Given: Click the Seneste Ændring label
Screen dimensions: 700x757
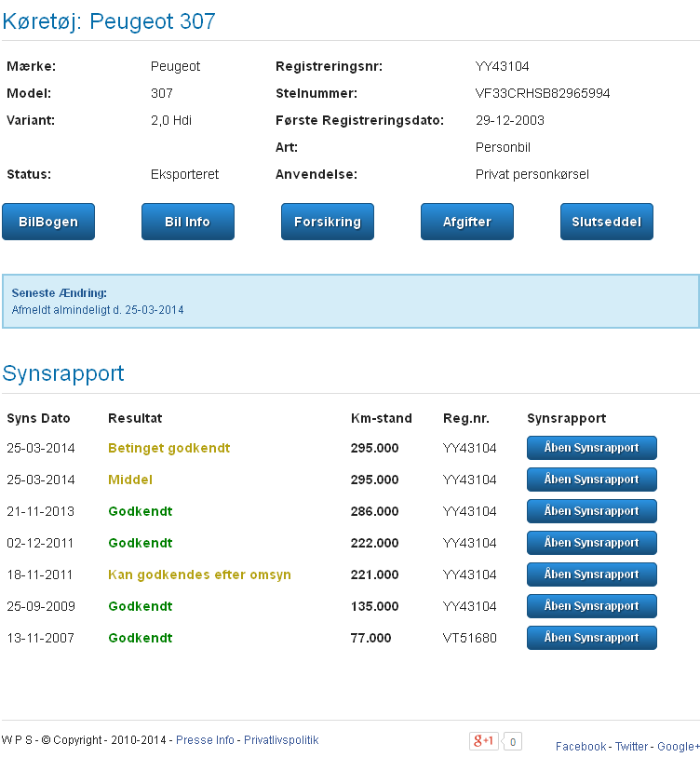Looking at the screenshot, I should click(x=60, y=293).
